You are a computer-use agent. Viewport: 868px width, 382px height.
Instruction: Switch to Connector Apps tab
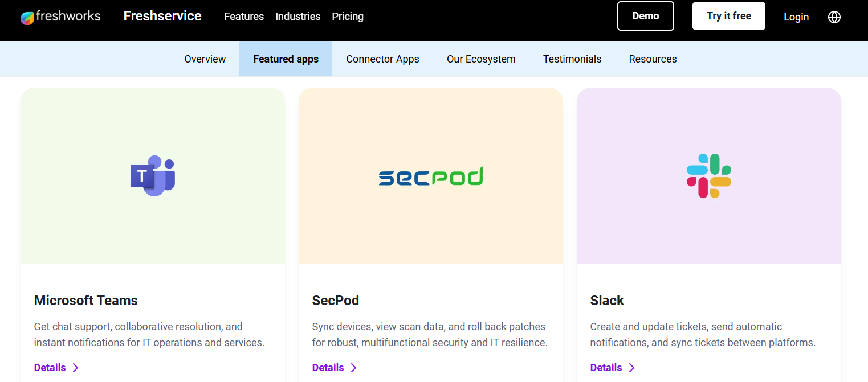pos(383,59)
